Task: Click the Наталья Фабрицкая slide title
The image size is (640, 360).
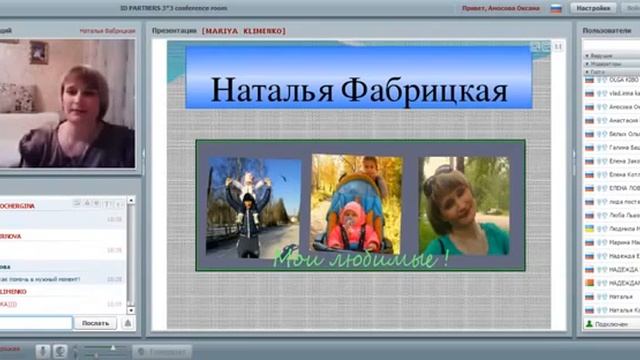Action: (x=359, y=90)
